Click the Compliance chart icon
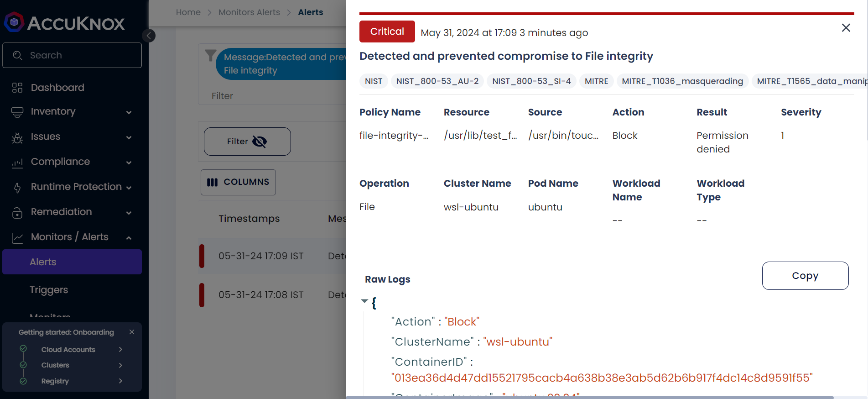868x399 pixels. 17,163
